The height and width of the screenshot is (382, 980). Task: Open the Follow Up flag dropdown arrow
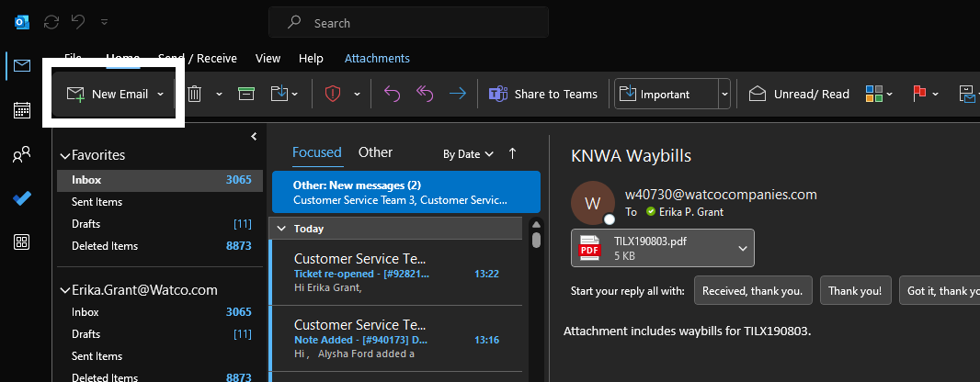(936, 95)
